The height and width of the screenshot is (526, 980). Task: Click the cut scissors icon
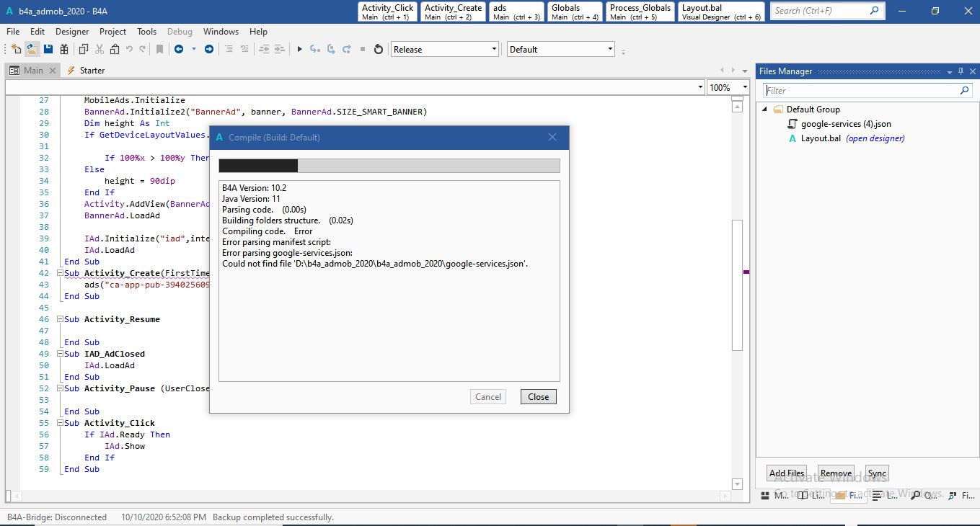click(x=99, y=49)
